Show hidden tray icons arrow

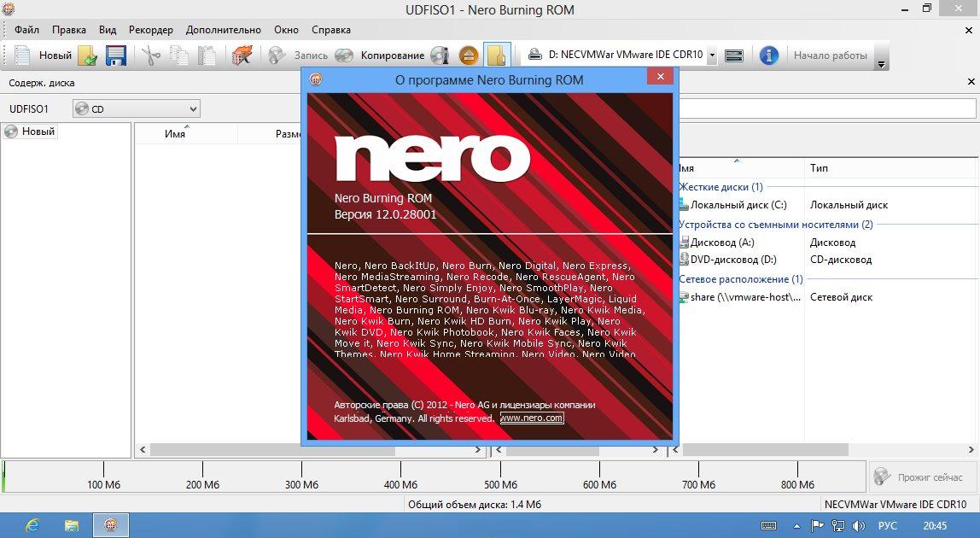click(x=796, y=526)
